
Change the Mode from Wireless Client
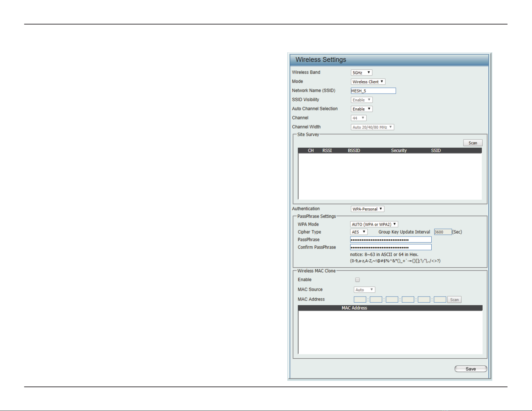(368, 82)
